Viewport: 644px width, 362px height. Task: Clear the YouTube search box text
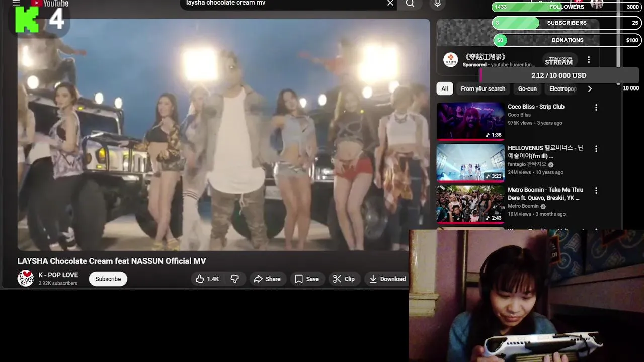(x=390, y=3)
